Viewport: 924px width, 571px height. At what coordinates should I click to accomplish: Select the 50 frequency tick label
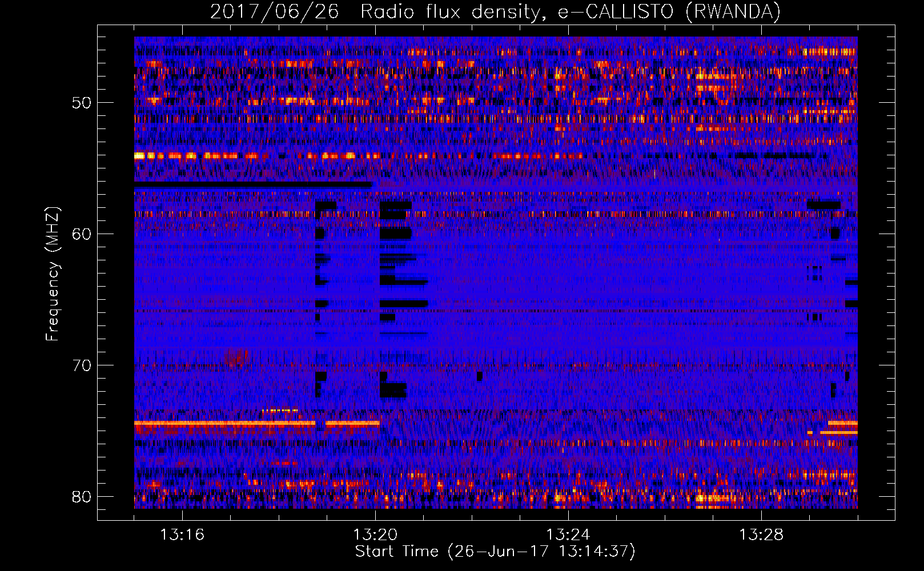click(x=82, y=103)
